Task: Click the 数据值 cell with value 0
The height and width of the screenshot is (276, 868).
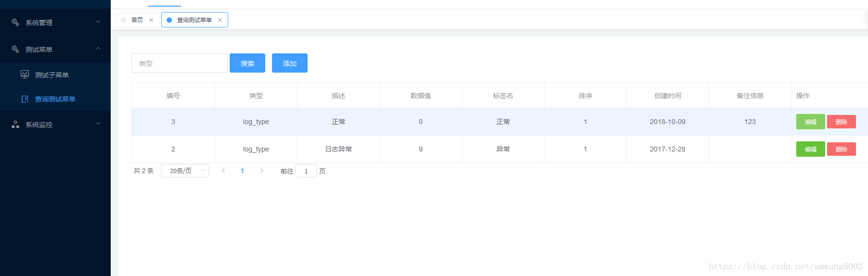Action: click(421, 122)
